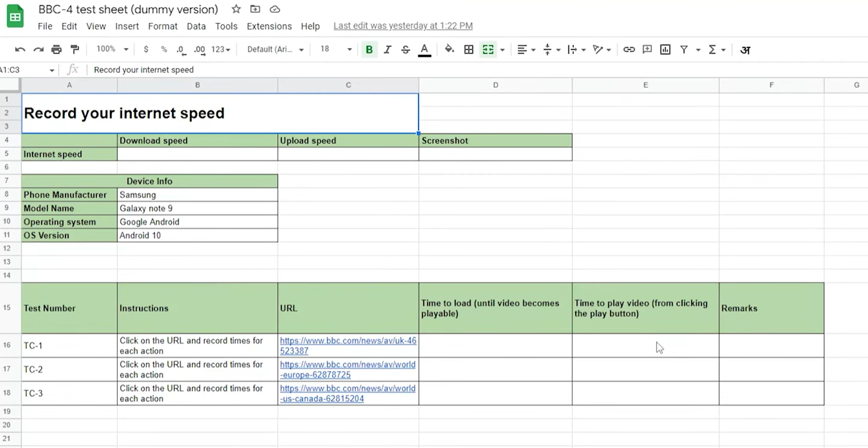868x448 pixels.
Task: Open the font family dropdown
Action: pyautogui.click(x=275, y=49)
